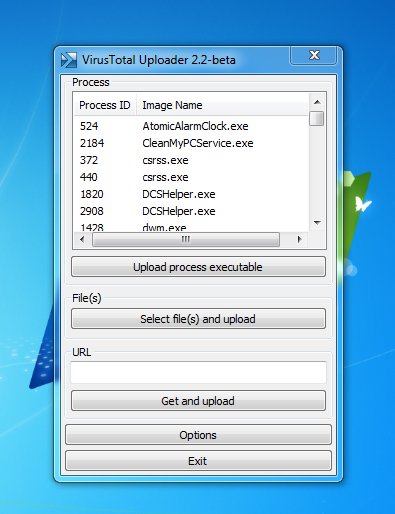Select DCSHelper.exe with process ID 2908
This screenshot has width=395, height=514.
coord(191,211)
